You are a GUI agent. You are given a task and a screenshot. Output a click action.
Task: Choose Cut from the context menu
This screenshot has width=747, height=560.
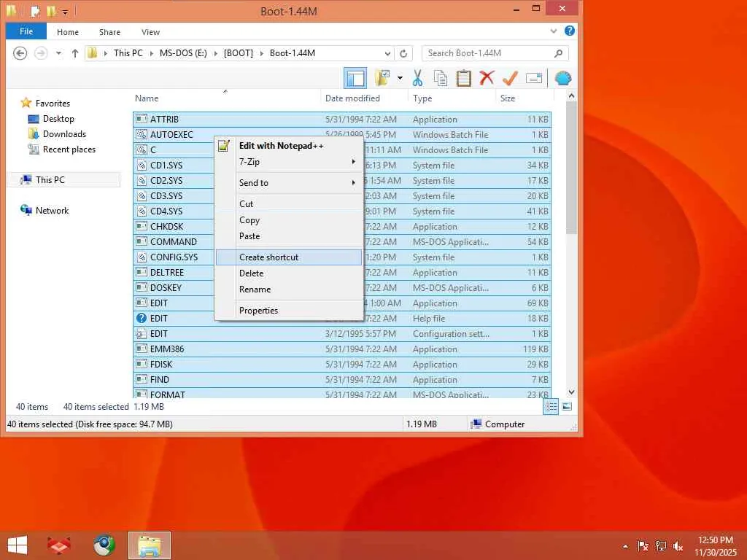[289, 204]
